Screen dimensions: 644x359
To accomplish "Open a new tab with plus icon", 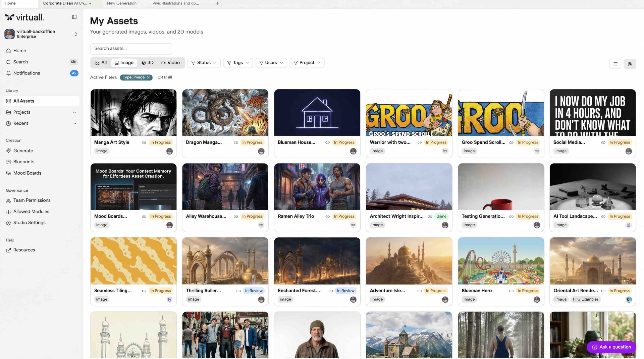I will [217, 3].
